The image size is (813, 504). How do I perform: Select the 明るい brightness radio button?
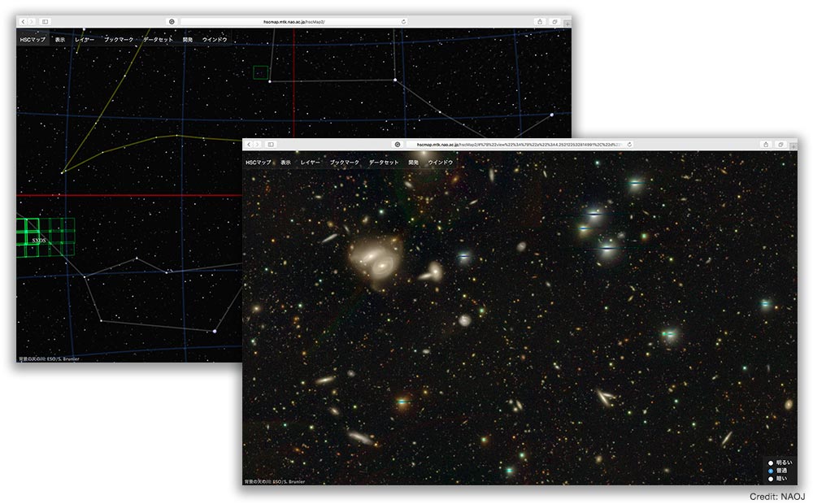[x=771, y=463]
